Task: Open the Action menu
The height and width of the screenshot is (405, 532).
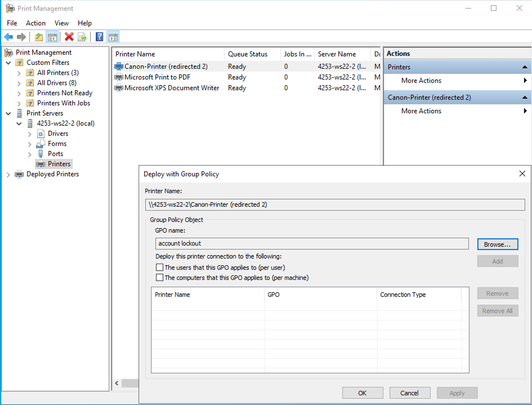Action: click(x=35, y=23)
